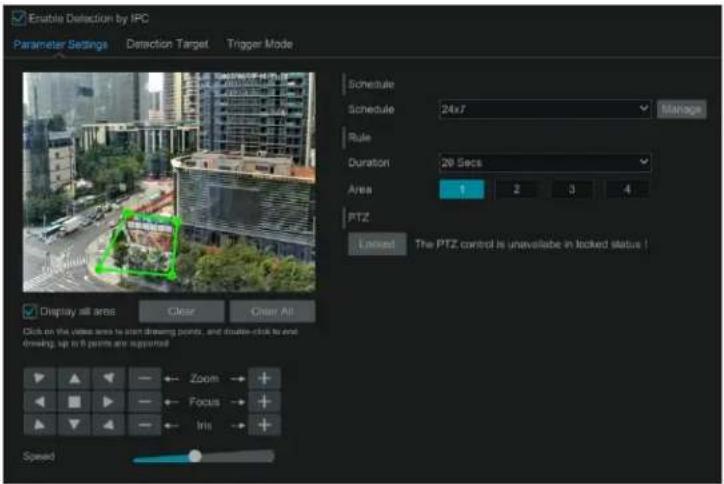Click the green detection area polygon
724x484 pixels.
(x=141, y=247)
